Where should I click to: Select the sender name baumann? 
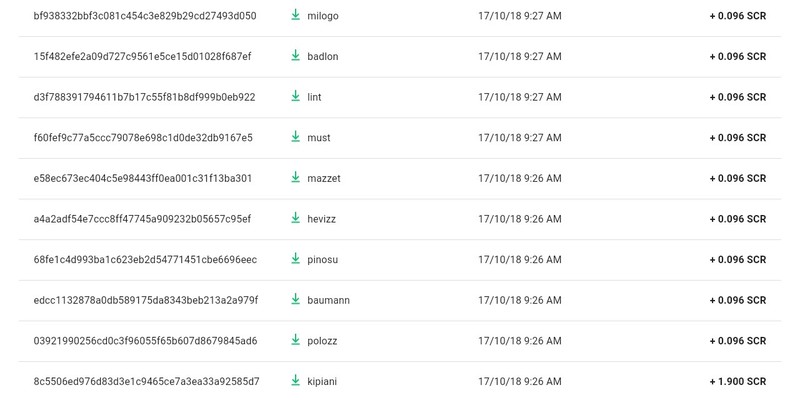[x=329, y=300]
